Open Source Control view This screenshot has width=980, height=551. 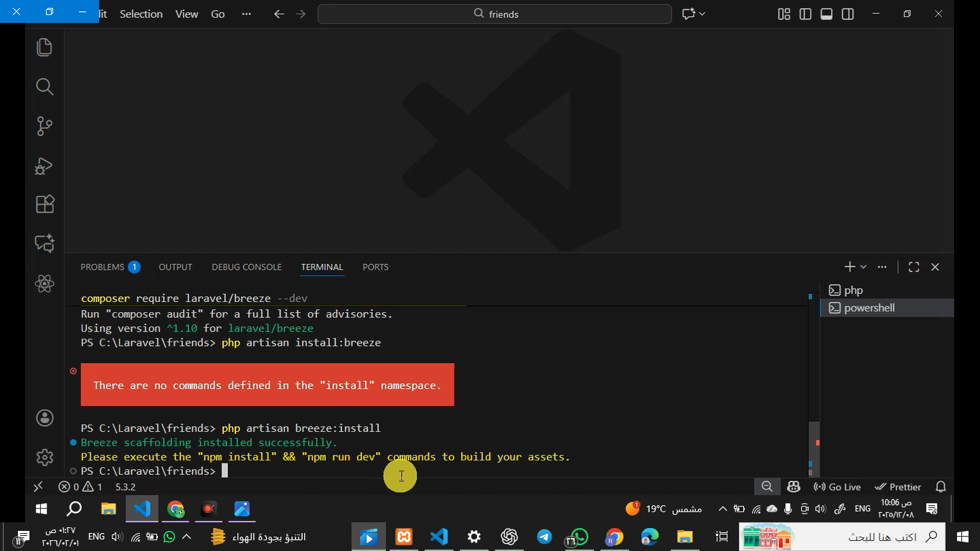pos(44,126)
